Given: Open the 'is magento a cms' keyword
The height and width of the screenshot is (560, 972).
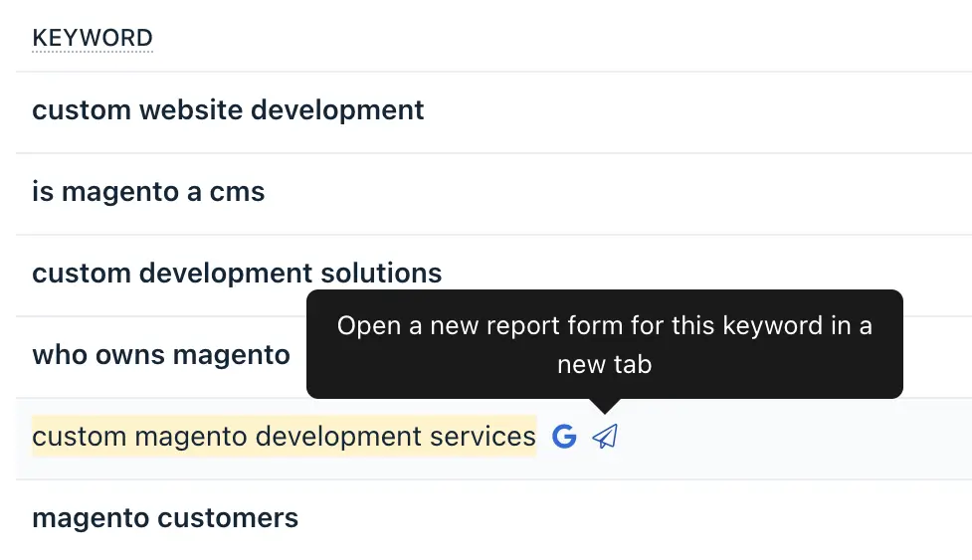Looking at the screenshot, I should [148, 192].
